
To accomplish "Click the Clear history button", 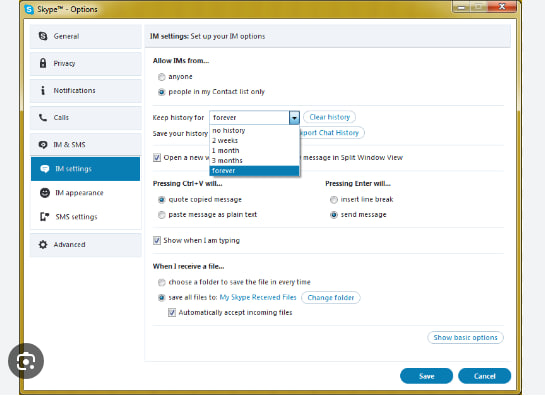I will pyautogui.click(x=330, y=117).
